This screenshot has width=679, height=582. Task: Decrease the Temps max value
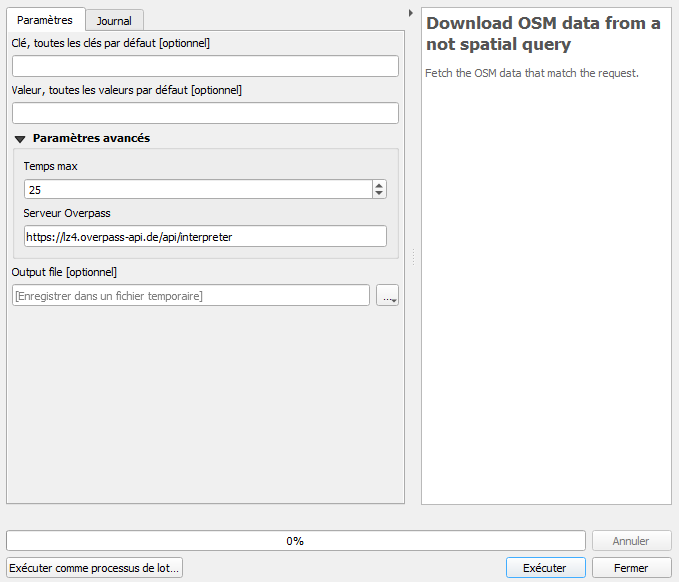(379, 193)
